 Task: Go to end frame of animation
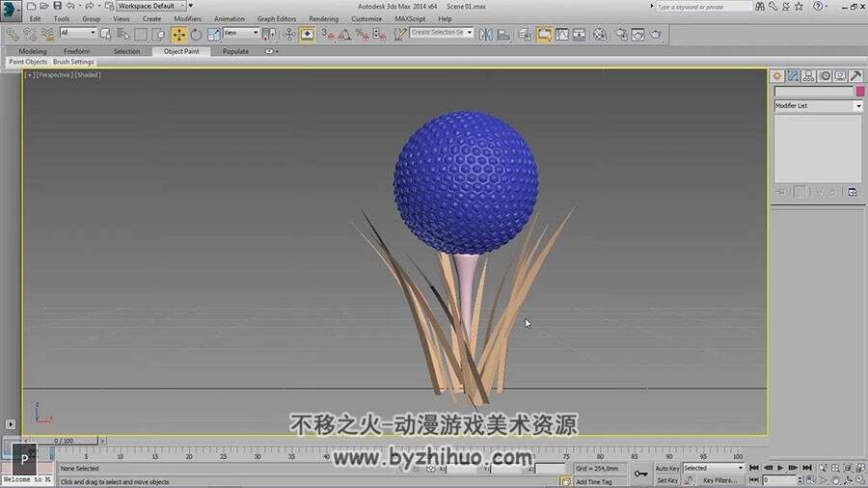point(807,468)
